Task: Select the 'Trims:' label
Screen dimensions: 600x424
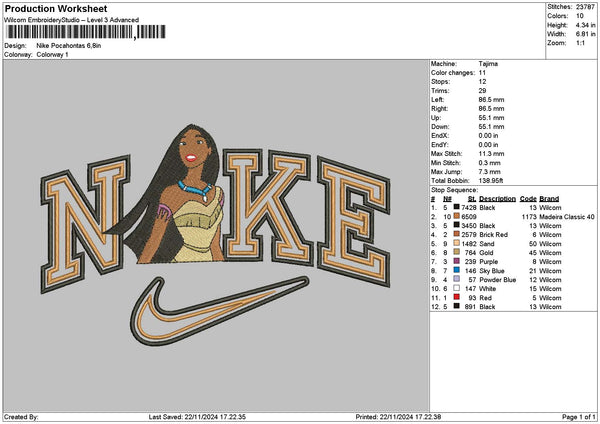Action: click(440, 91)
